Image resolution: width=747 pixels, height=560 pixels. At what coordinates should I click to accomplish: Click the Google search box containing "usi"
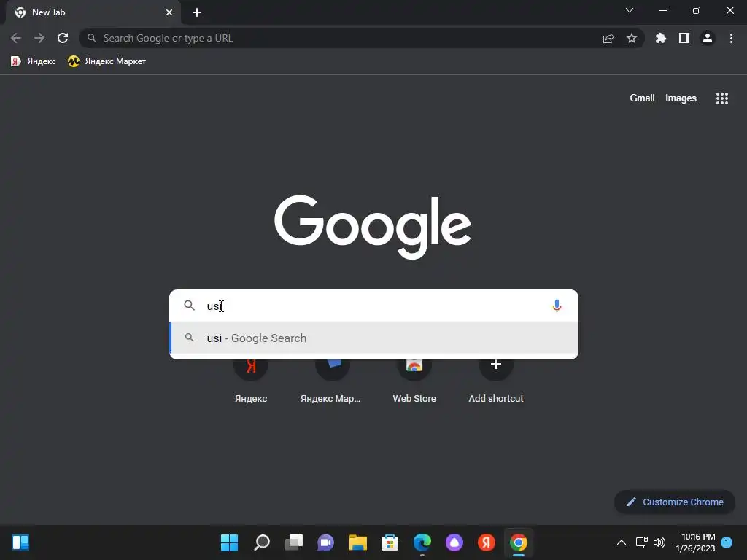tap(374, 306)
